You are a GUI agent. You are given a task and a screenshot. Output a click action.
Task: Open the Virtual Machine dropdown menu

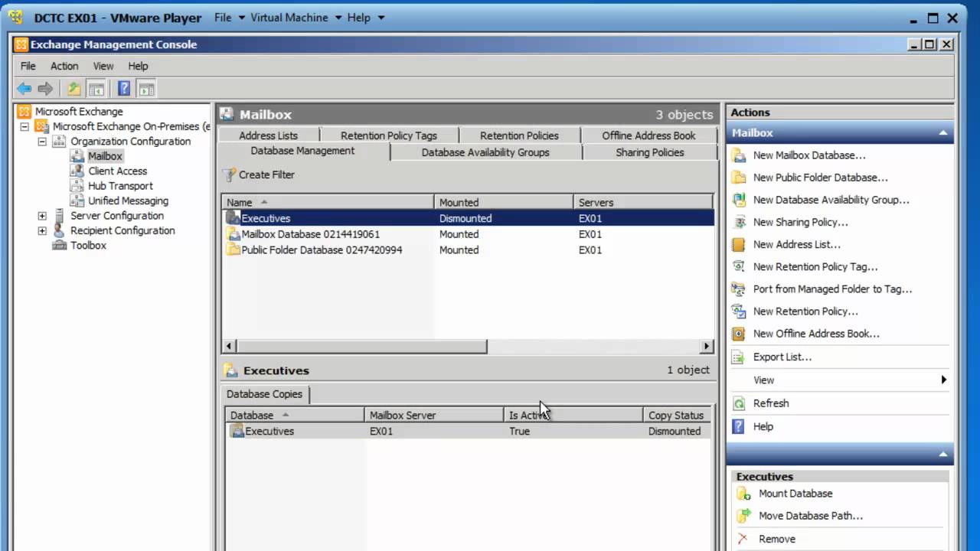[296, 18]
